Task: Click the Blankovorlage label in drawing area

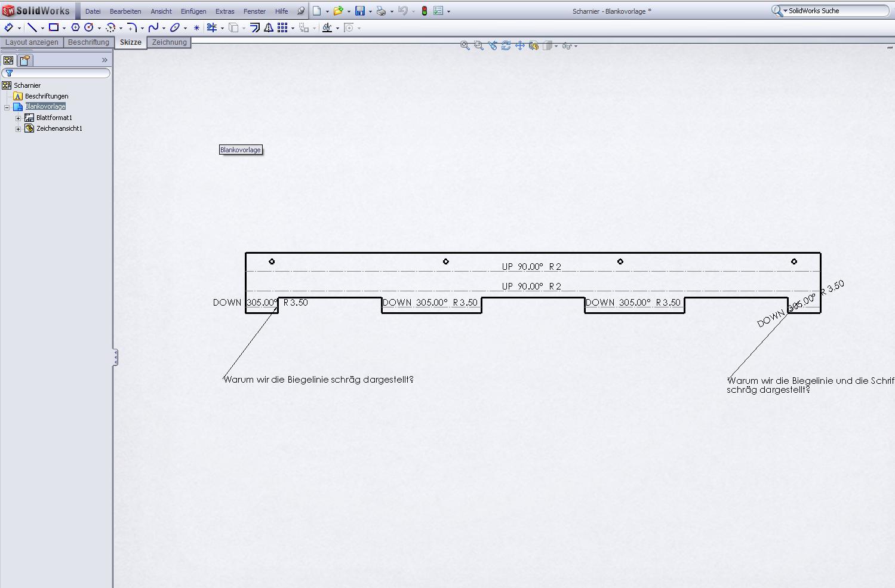Action: (241, 150)
